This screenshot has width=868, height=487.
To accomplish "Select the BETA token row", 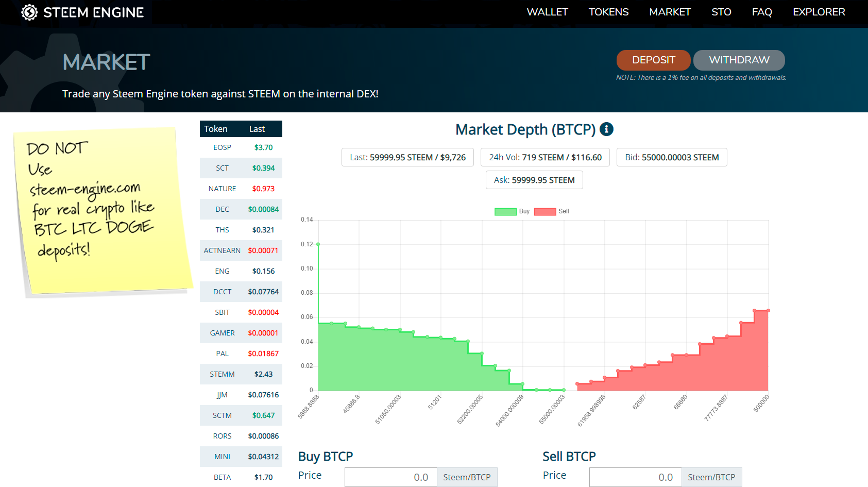I will click(x=241, y=477).
